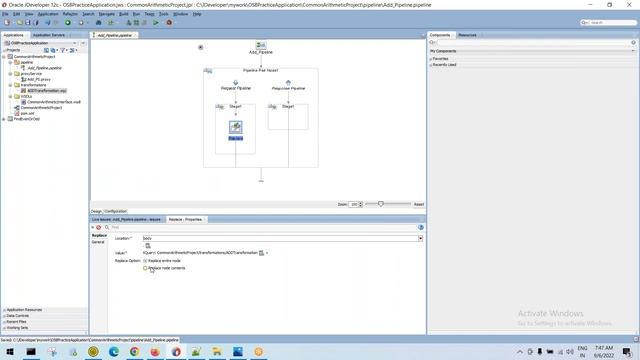Open the taskbar notification center icon
The height and width of the screenshot is (360, 640).
pos(627,351)
